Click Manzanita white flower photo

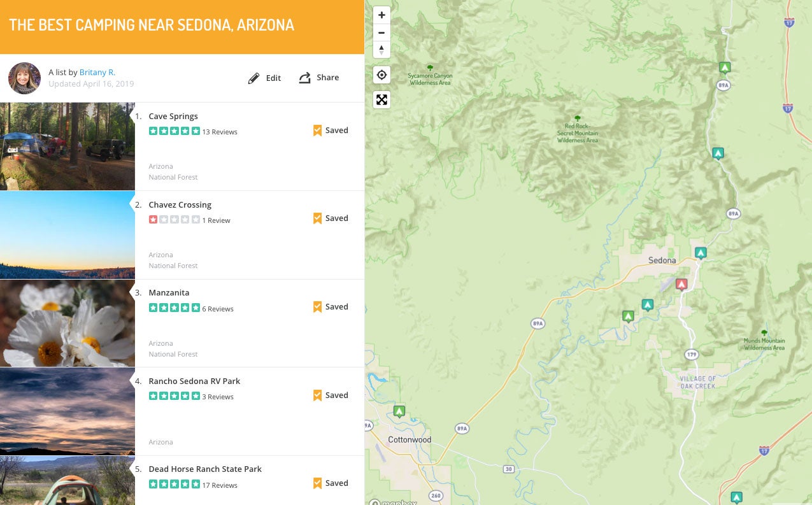pyautogui.click(x=68, y=324)
